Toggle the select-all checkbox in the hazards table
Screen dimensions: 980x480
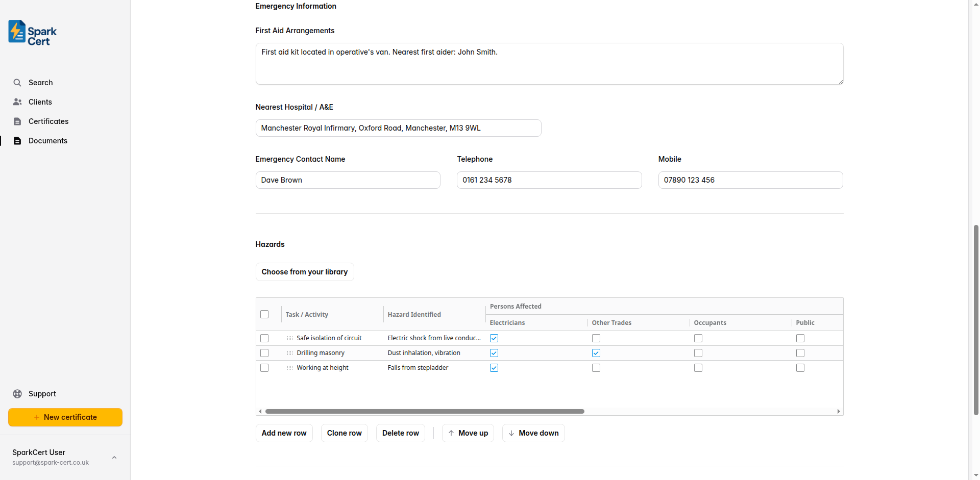pyautogui.click(x=264, y=314)
